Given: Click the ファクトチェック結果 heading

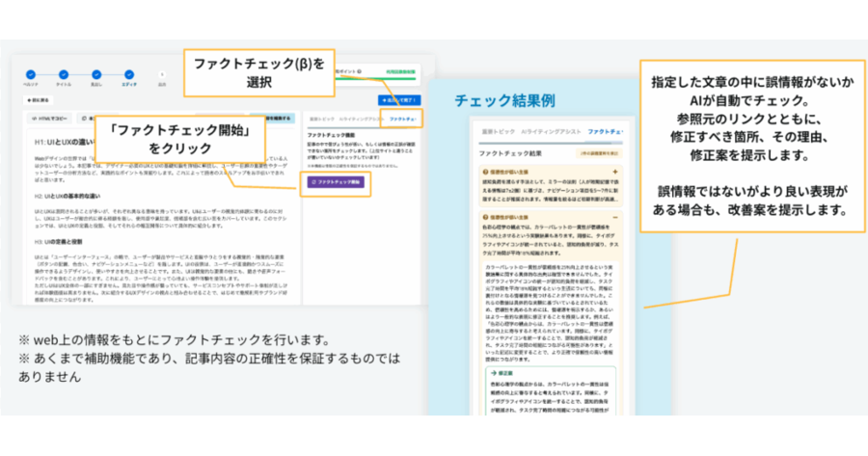Looking at the screenshot, I should (x=510, y=153).
